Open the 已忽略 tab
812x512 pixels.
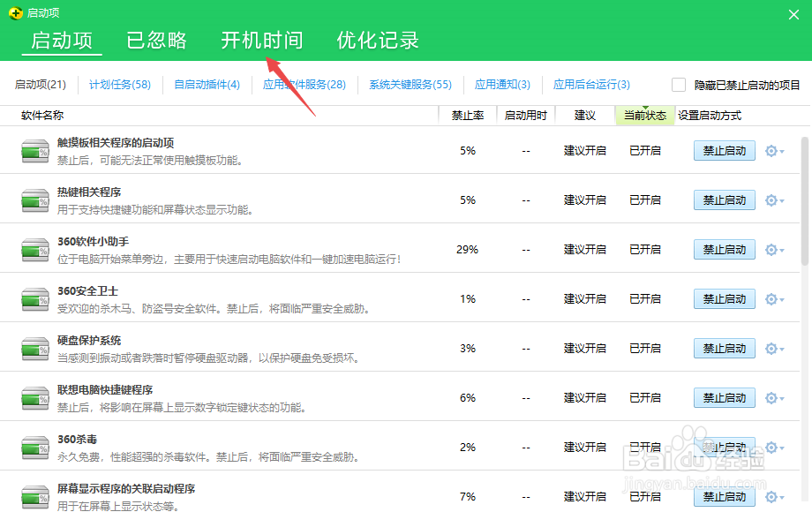pyautogui.click(x=156, y=41)
